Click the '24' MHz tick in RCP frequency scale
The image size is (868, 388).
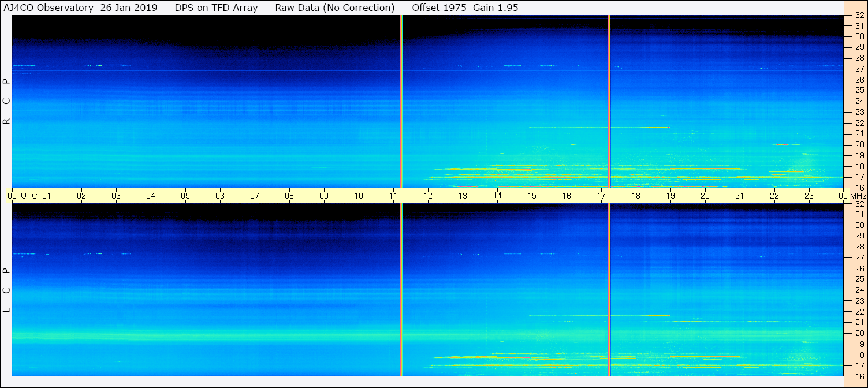(859, 101)
